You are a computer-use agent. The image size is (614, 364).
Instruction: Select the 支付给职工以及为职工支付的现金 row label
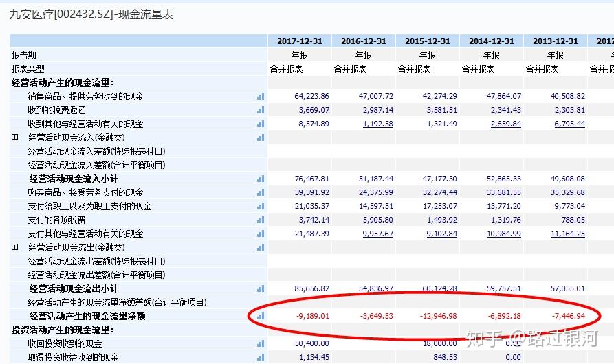pos(89,206)
